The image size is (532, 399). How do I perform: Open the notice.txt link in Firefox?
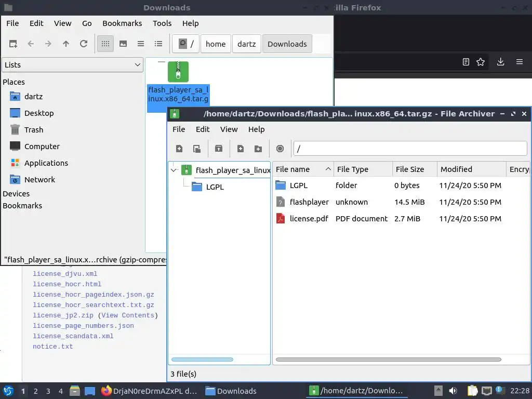pyautogui.click(x=52, y=347)
